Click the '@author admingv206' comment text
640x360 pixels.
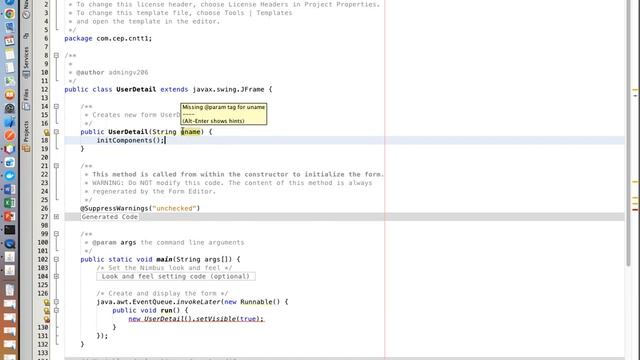(112, 72)
